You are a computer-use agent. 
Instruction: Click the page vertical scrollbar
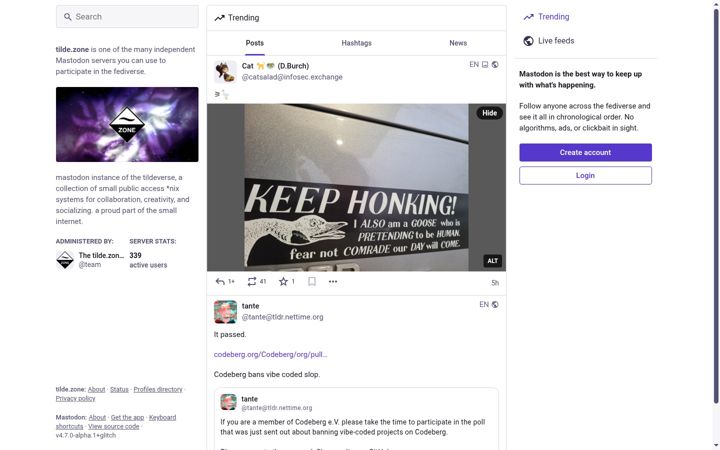tap(716, 207)
